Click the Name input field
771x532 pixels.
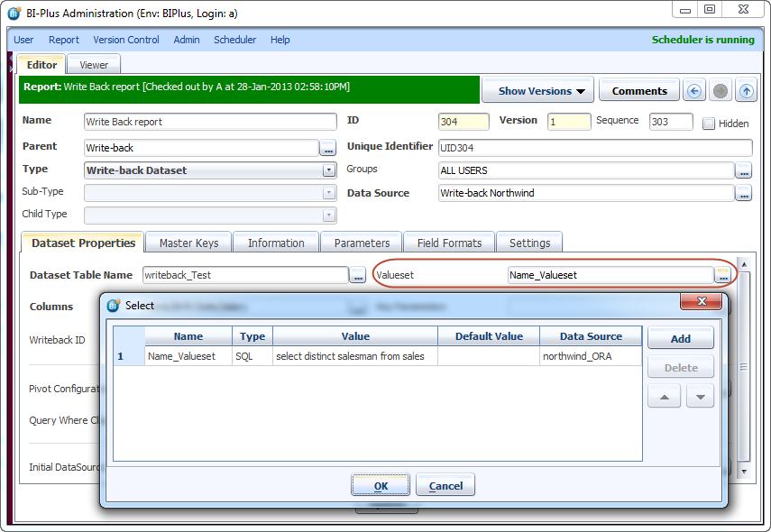[x=209, y=122]
